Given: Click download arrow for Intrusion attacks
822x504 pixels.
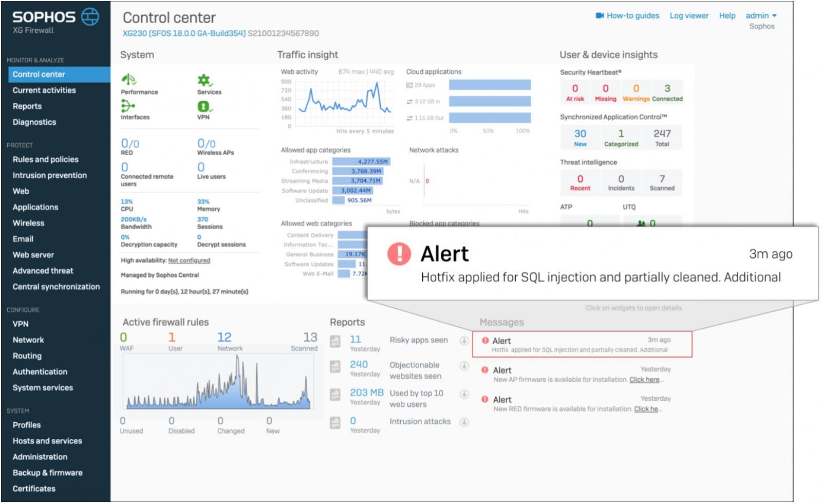Looking at the screenshot, I should point(464,422).
